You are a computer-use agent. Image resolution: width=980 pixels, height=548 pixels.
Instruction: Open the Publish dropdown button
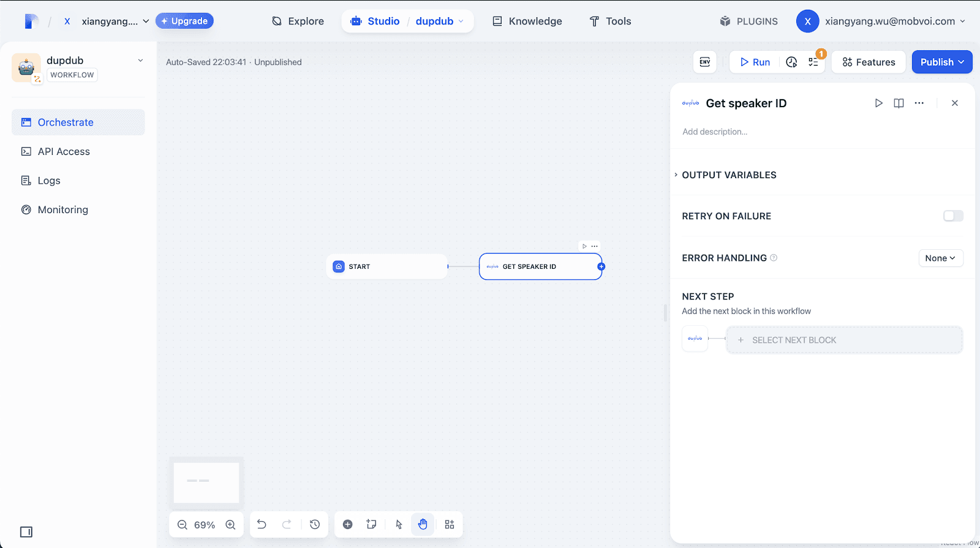[941, 62]
